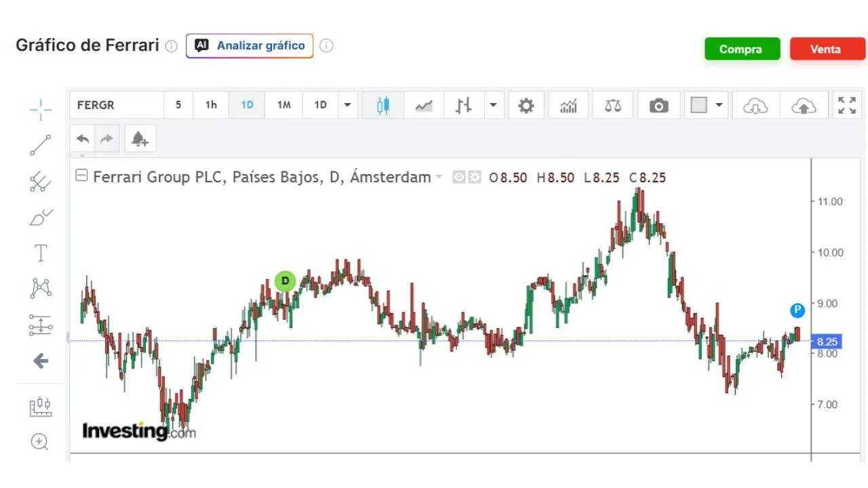The image size is (868, 488).
Task: Open the layout square dropdown
Action: coord(706,105)
